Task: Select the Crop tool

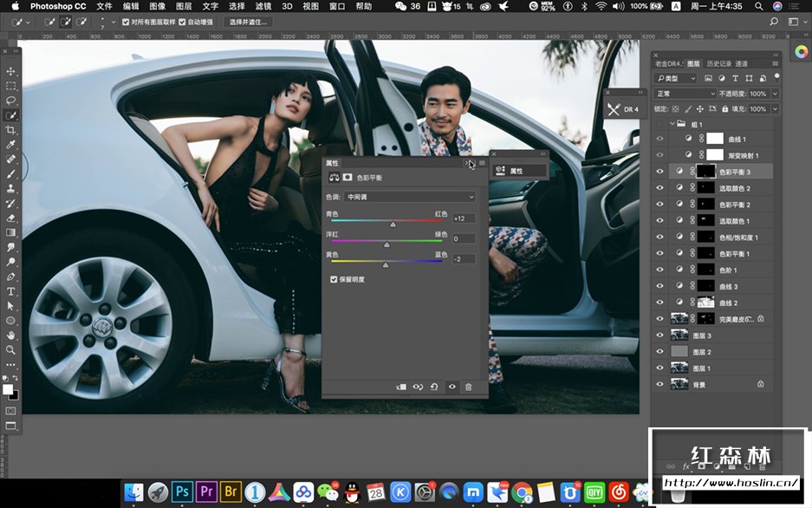Action: point(11,130)
